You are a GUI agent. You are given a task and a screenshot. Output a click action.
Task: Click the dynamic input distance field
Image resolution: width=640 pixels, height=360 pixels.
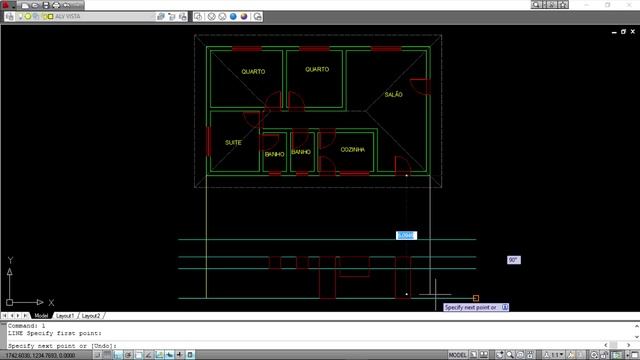[406, 235]
